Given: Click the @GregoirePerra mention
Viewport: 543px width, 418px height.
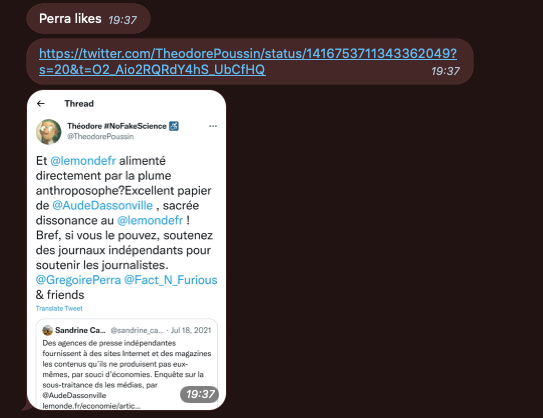Looking at the screenshot, I should pos(78,280).
